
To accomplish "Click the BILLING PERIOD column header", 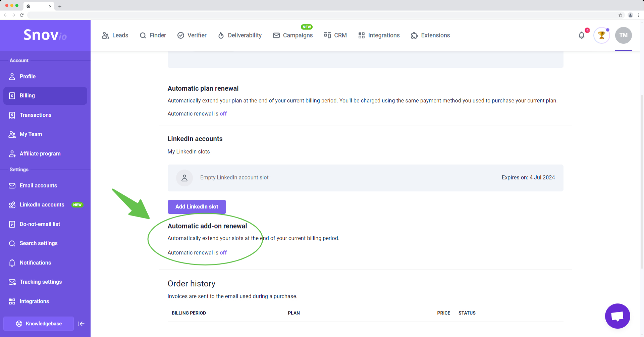I will pyautogui.click(x=189, y=313).
